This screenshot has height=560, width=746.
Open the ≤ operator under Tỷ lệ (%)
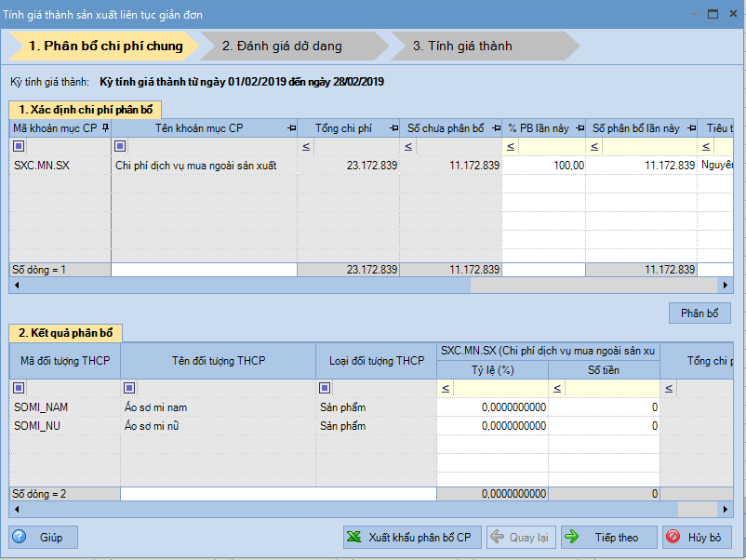click(x=446, y=388)
